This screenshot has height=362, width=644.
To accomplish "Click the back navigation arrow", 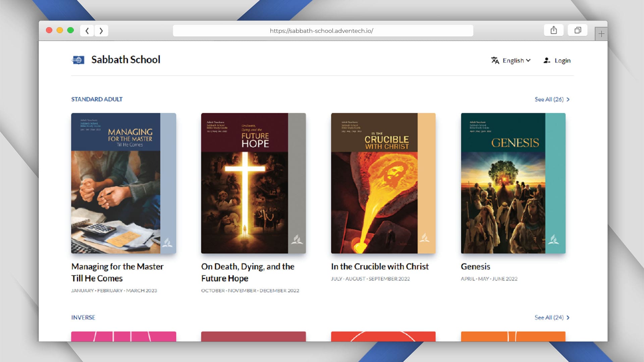I will 87,31.
